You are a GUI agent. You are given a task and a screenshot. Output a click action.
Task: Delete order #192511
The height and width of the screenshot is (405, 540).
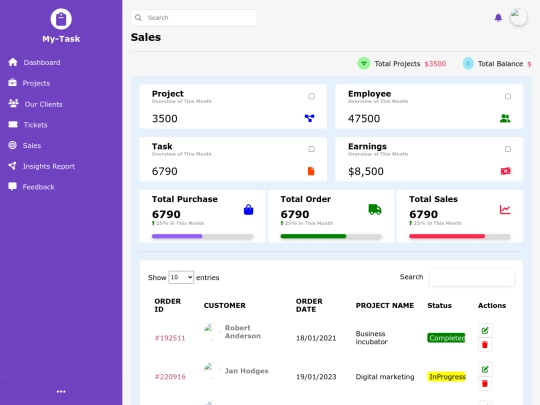point(485,345)
